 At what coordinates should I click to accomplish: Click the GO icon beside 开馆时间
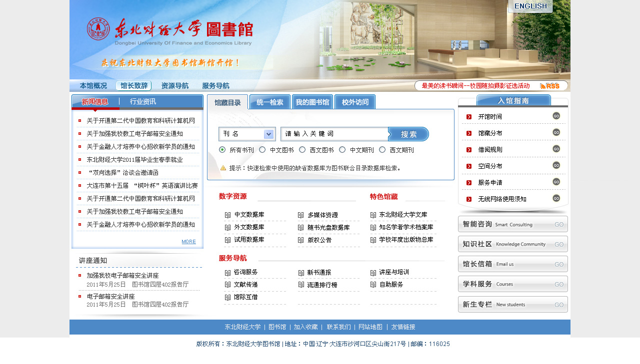556,116
